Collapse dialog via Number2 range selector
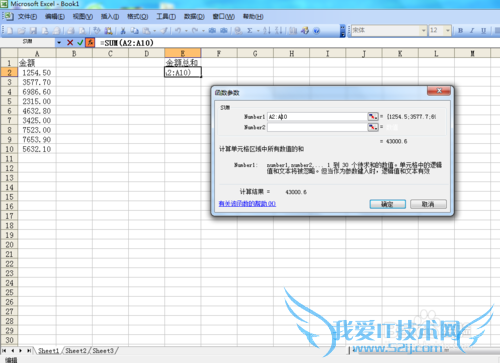 coord(373,127)
